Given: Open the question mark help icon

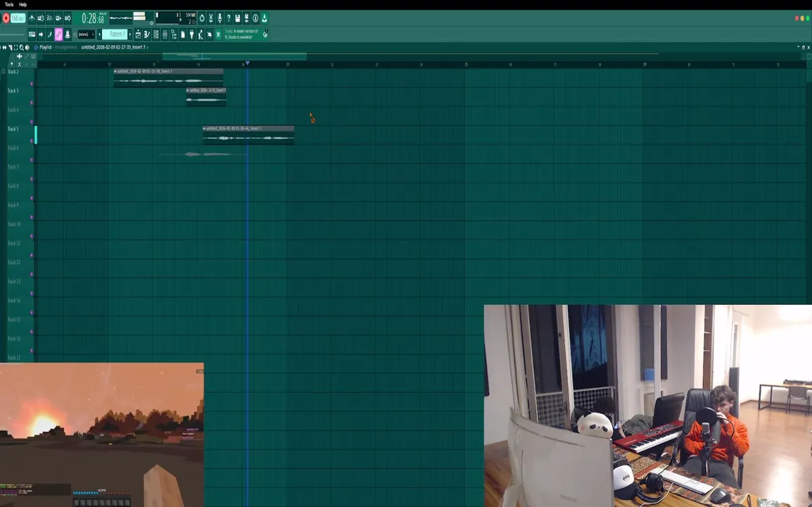Looking at the screenshot, I should click(229, 18).
